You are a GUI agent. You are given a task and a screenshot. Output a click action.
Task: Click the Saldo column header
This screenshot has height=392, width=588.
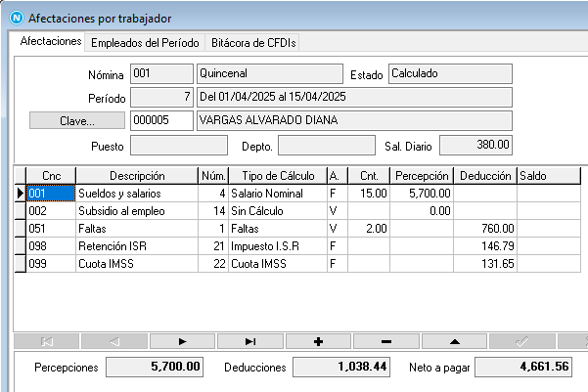pyautogui.click(x=549, y=176)
